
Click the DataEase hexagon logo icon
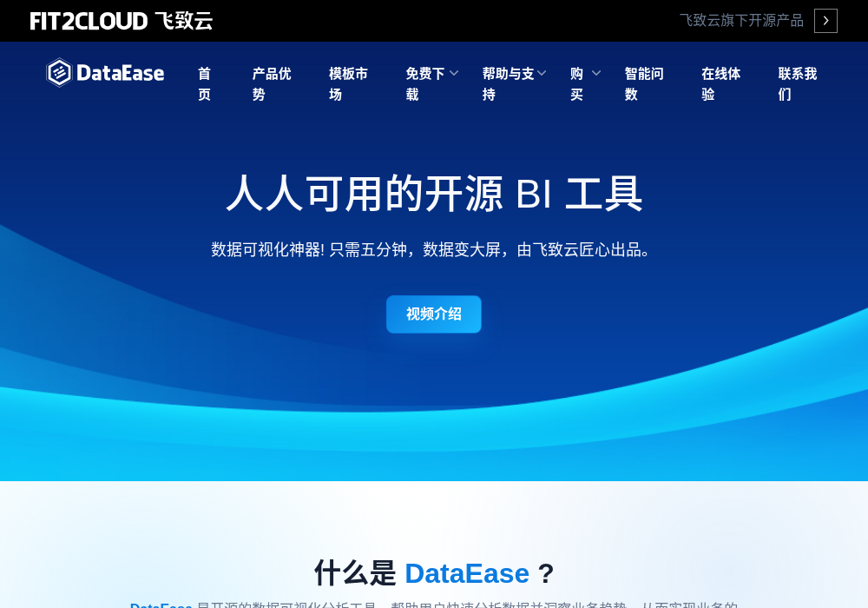[59, 73]
